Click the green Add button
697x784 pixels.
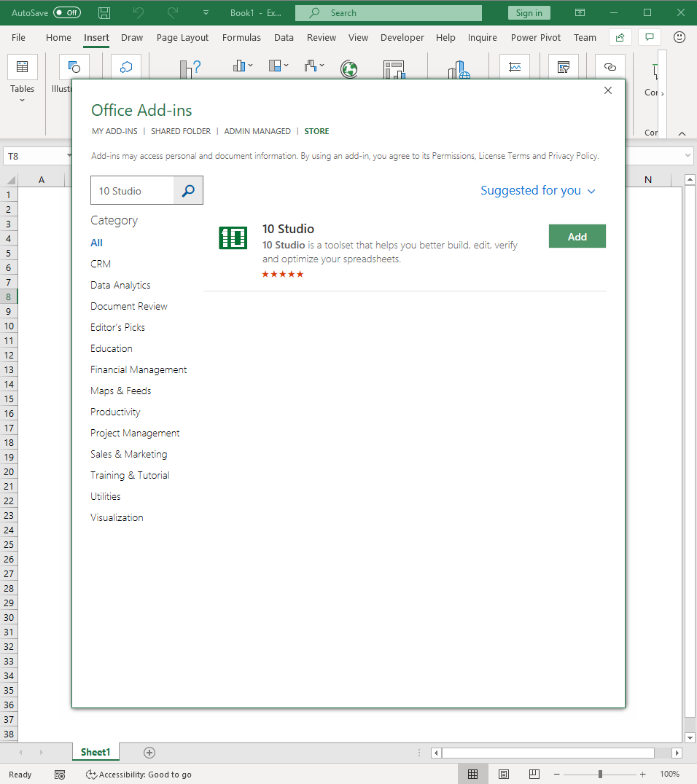(x=577, y=237)
